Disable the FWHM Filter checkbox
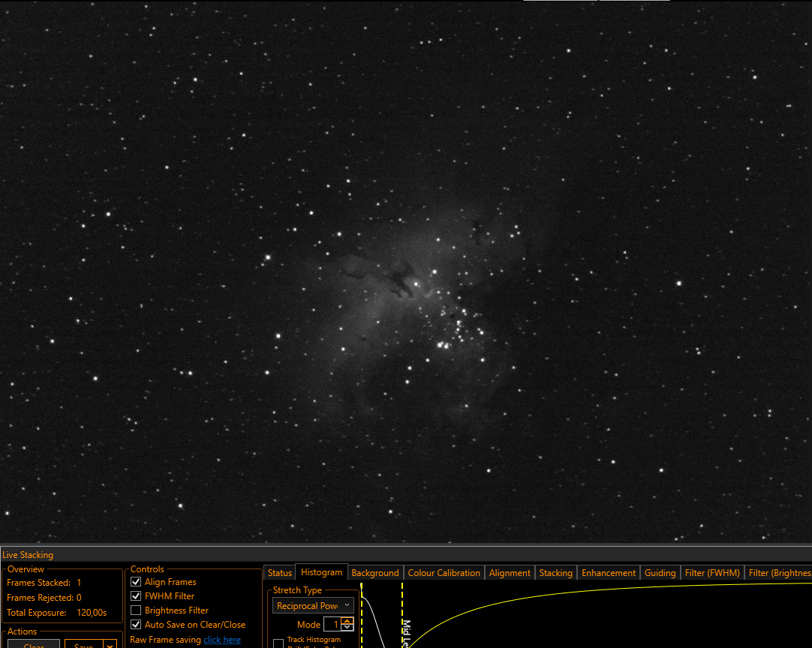The width and height of the screenshot is (812, 648). pyautogui.click(x=136, y=596)
